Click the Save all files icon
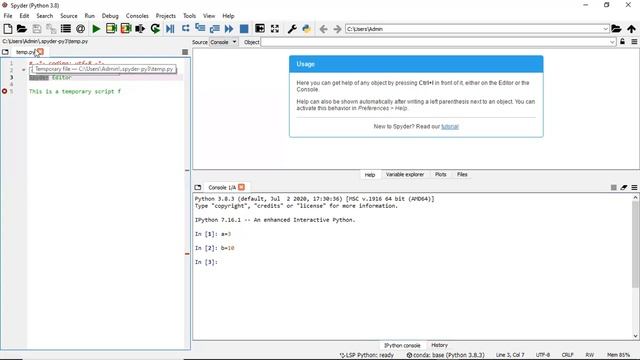The width and height of the screenshot is (640, 360). (51, 29)
